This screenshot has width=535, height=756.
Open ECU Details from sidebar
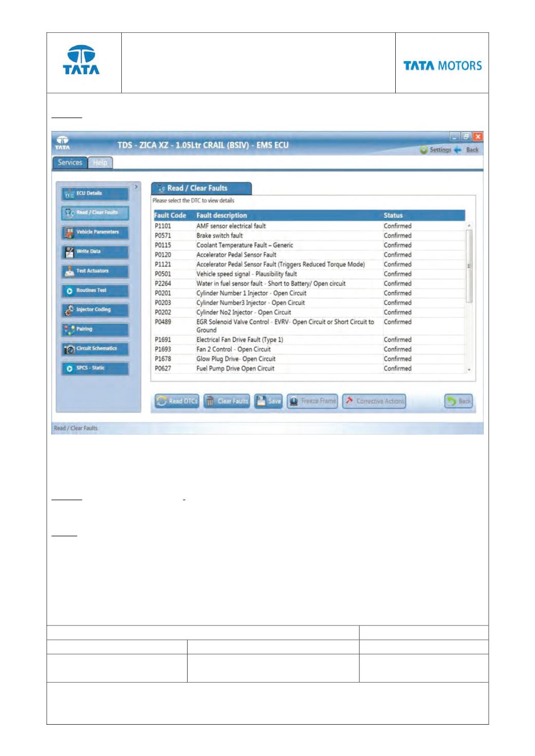click(95, 194)
